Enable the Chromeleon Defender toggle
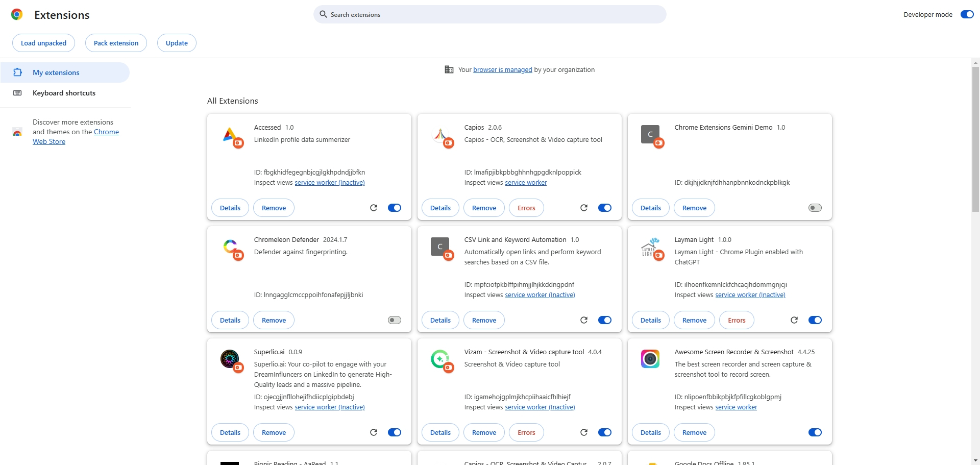The height and width of the screenshot is (465, 980). coord(395,320)
